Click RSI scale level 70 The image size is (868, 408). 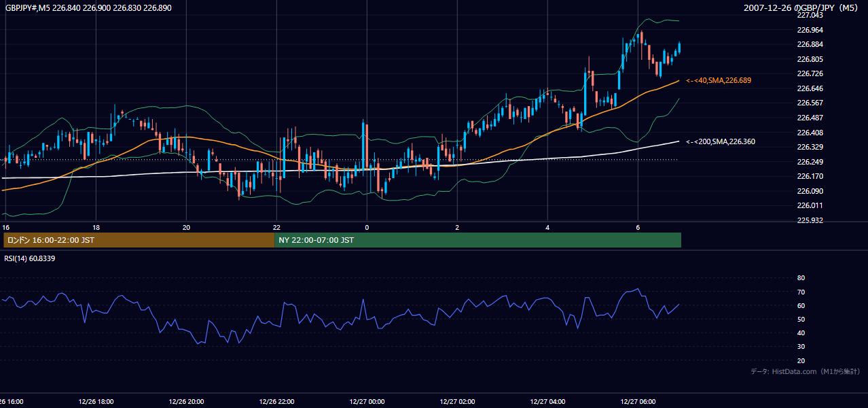pos(801,292)
